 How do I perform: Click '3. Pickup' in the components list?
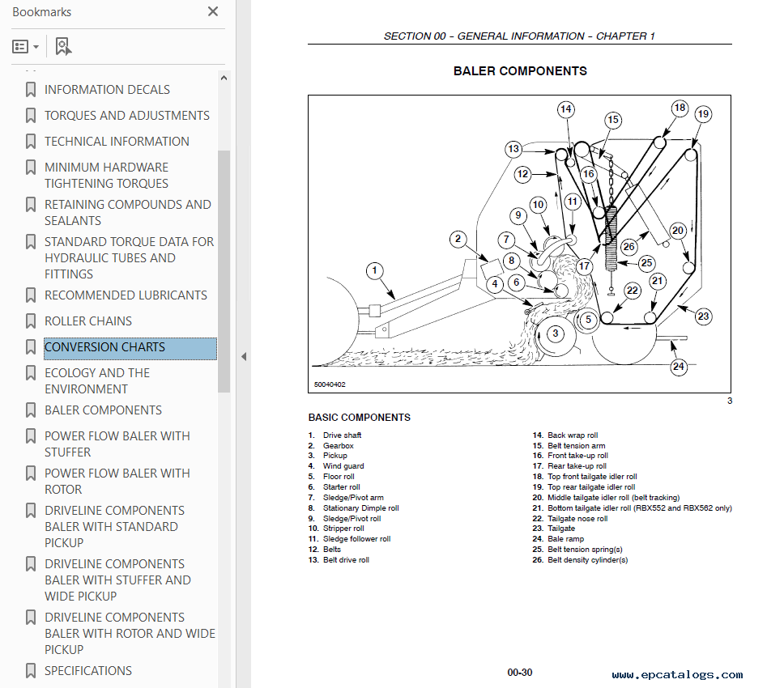point(328,456)
